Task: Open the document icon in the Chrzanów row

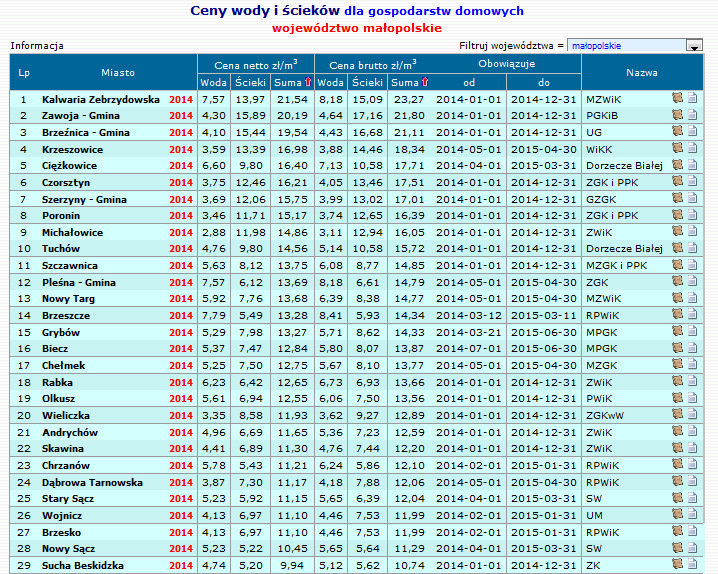Action: [x=692, y=465]
